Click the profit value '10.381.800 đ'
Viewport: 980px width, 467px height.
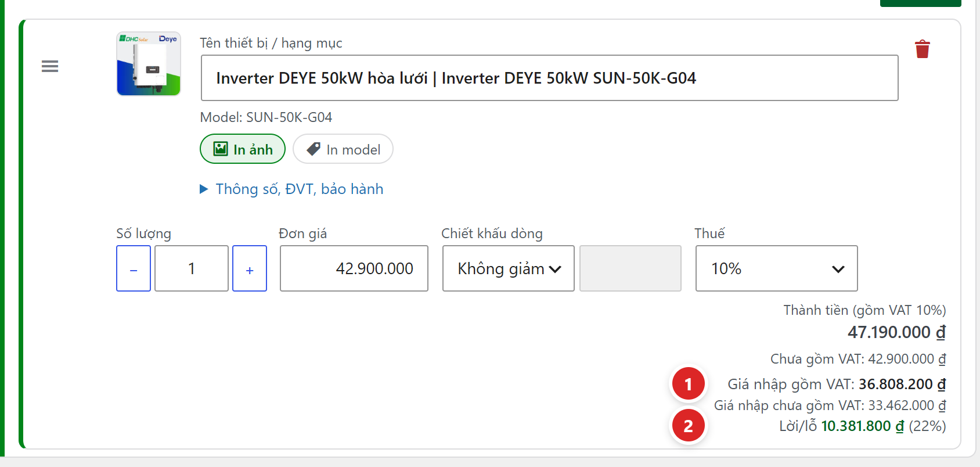tap(863, 426)
